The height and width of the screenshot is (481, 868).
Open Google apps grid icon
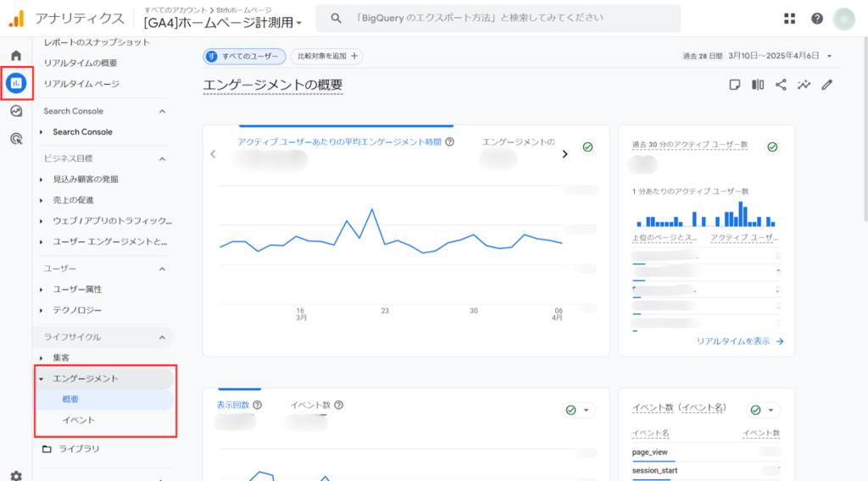coord(789,19)
